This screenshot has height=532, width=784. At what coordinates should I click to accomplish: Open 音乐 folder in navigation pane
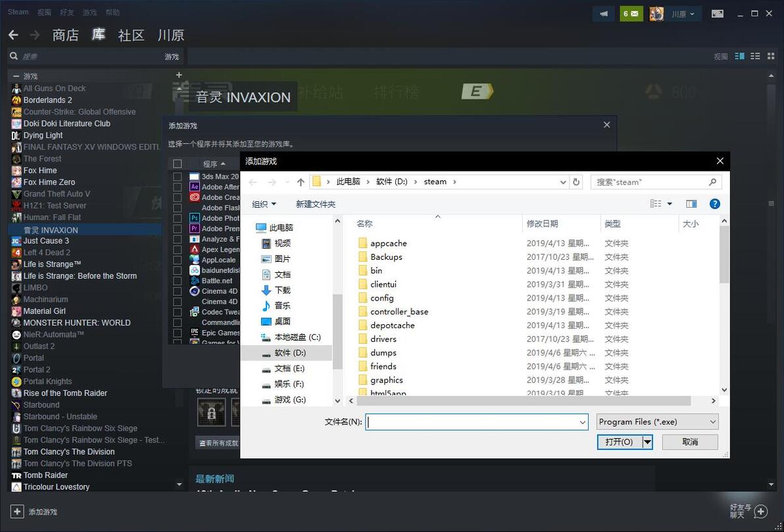283,306
